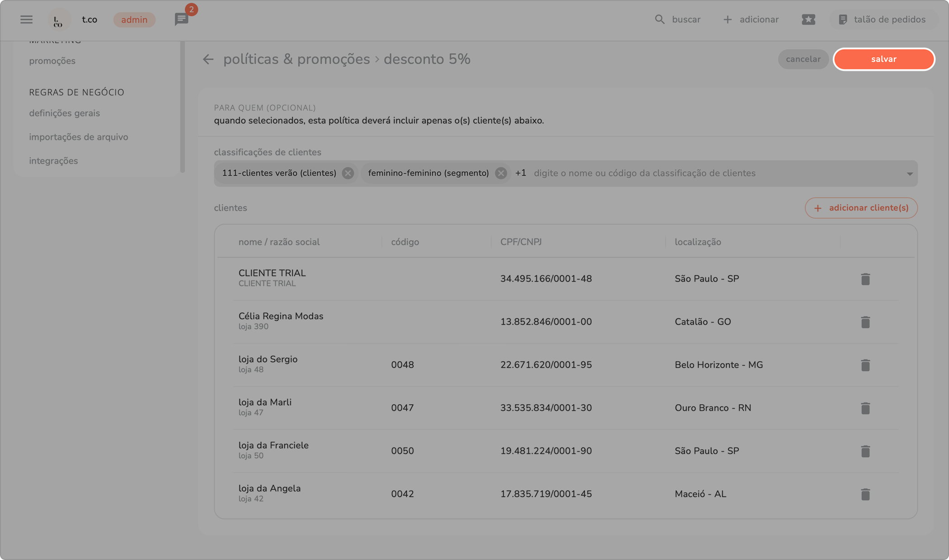Open promoções in the sidebar
This screenshot has width=949, height=560.
tap(52, 61)
